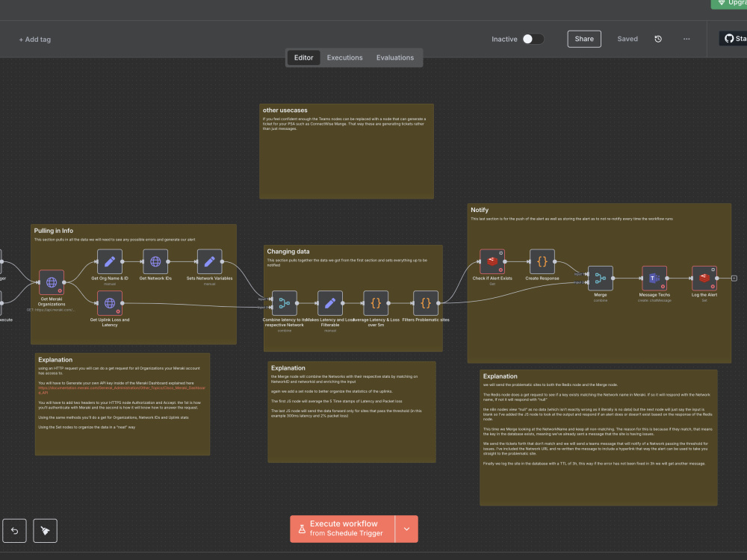Open the Sets Network Variables node
The image size is (747, 560).
pos(210,261)
